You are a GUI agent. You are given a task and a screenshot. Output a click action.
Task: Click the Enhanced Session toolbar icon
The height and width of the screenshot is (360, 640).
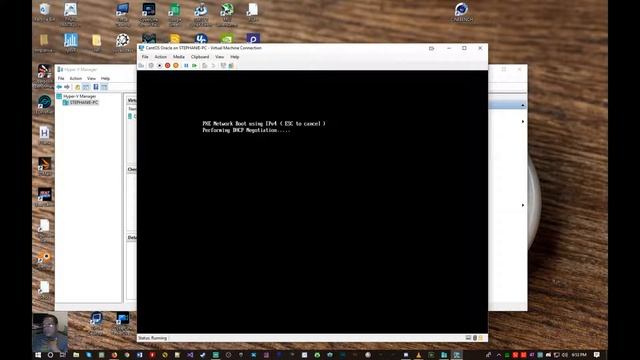point(223,65)
